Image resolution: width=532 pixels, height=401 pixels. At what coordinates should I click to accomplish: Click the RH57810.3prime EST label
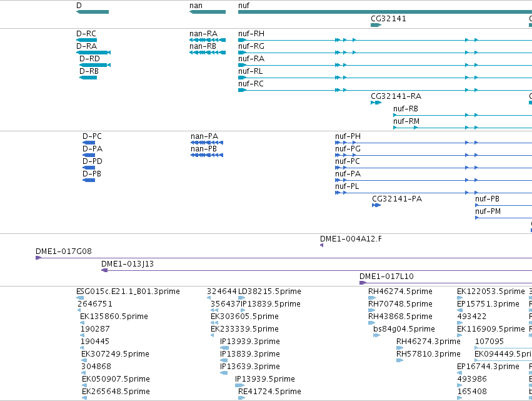point(428,354)
